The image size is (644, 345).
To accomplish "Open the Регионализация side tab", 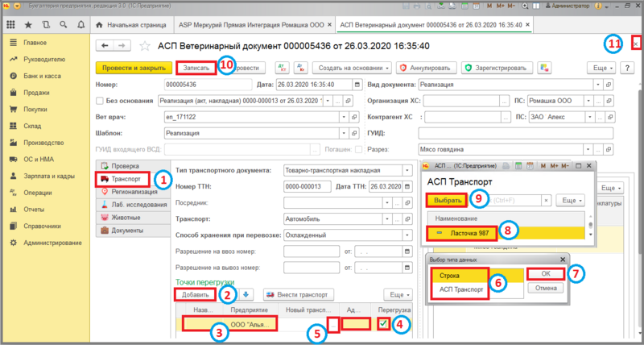I will [133, 192].
